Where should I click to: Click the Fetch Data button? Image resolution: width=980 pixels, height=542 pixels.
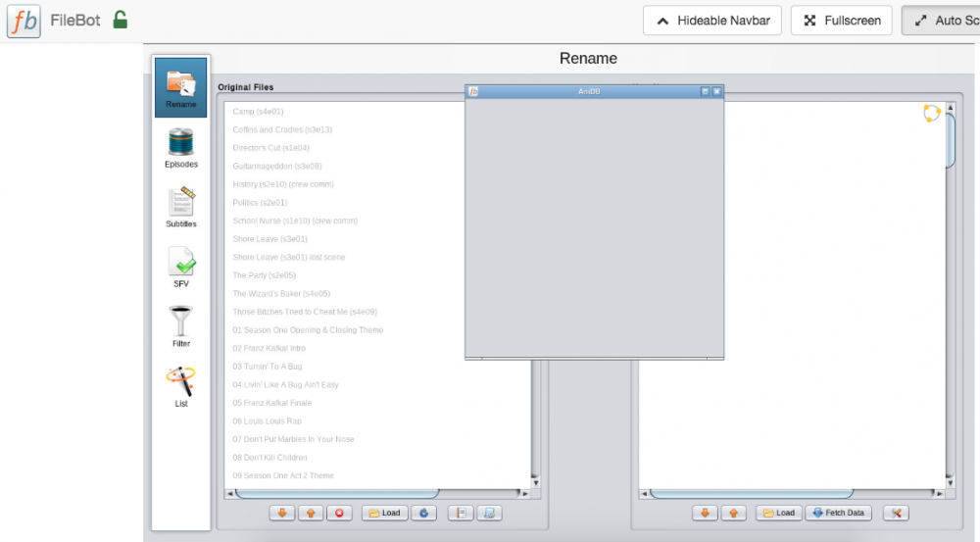pyautogui.click(x=838, y=514)
